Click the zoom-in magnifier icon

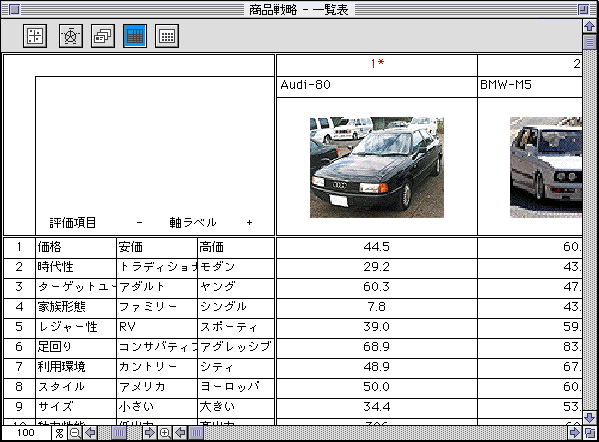click(x=165, y=433)
